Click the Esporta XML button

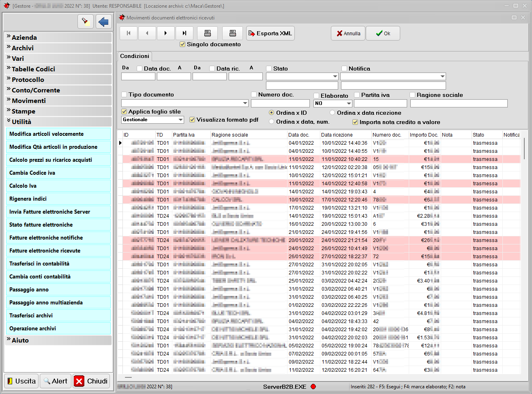click(270, 33)
